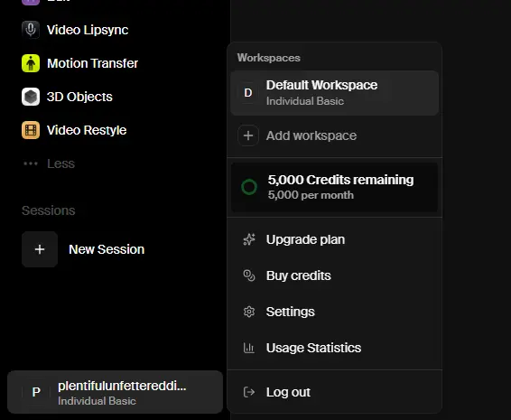Choose Usage Statistics from the menu
The height and width of the screenshot is (420, 511).
coord(334,348)
